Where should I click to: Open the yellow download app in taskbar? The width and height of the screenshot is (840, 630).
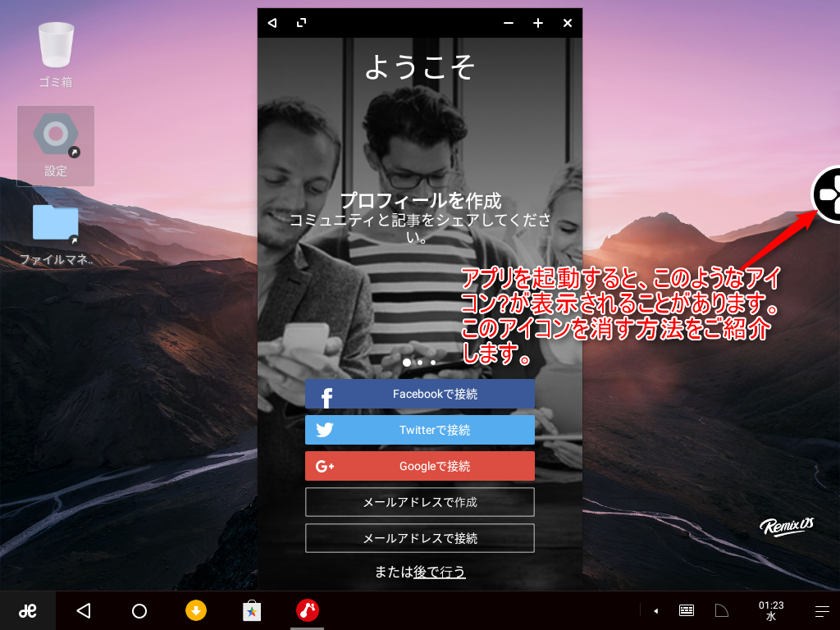tap(196, 610)
